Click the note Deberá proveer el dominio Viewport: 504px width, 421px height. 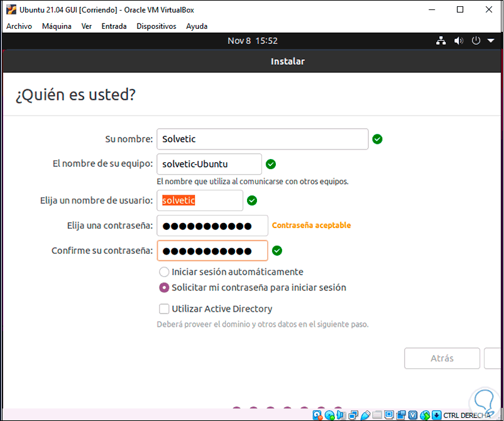(x=262, y=324)
